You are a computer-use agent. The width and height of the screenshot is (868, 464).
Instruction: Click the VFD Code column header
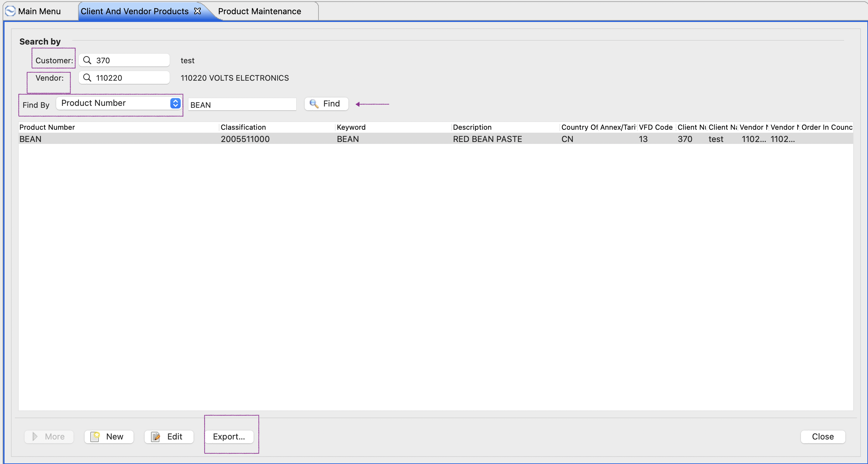pyautogui.click(x=656, y=127)
